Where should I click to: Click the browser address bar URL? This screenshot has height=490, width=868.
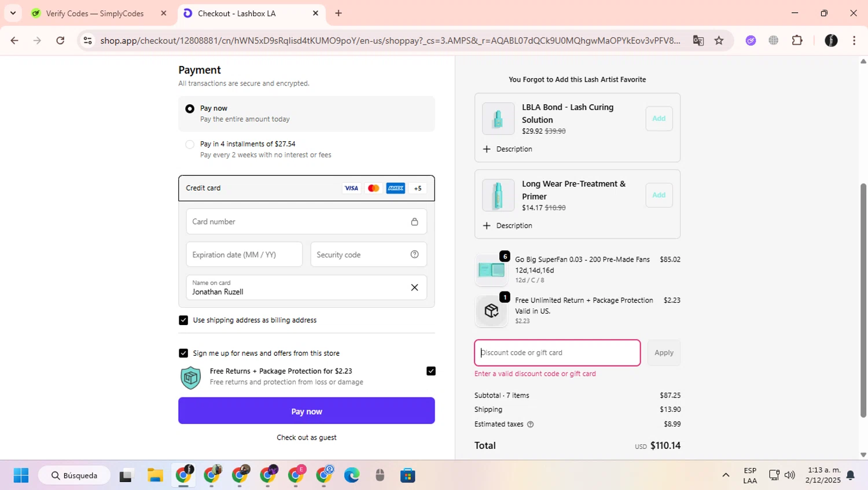[x=390, y=40]
